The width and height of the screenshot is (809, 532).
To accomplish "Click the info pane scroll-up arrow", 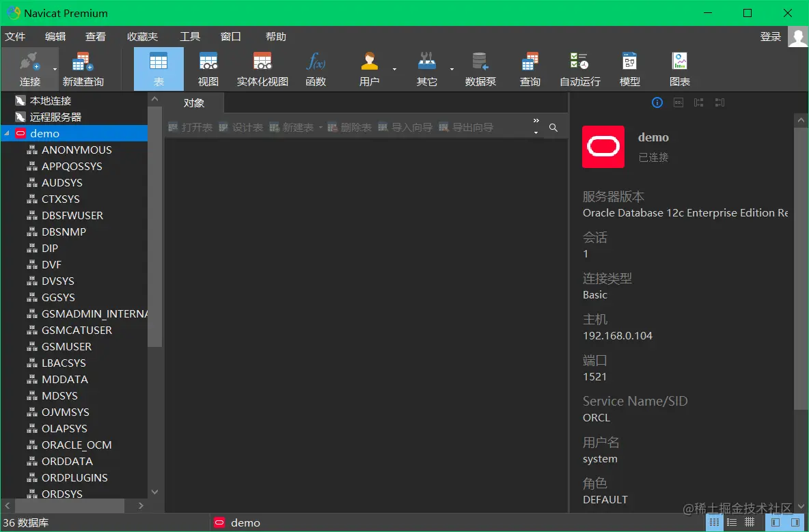I will (x=801, y=120).
